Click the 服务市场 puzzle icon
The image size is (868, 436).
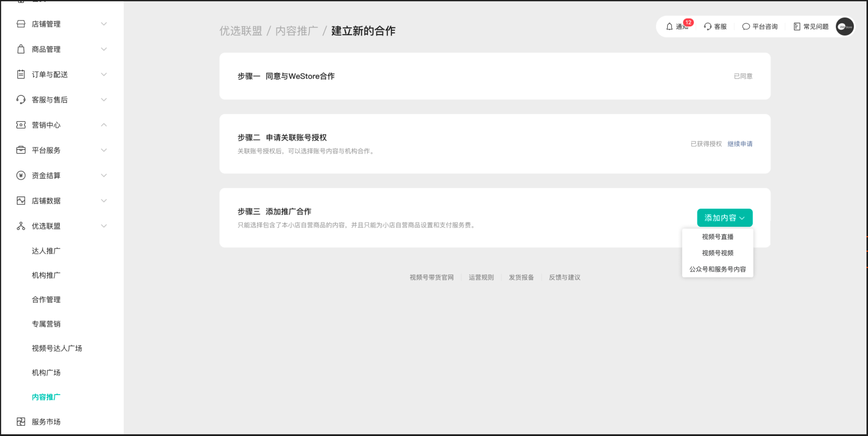21,422
